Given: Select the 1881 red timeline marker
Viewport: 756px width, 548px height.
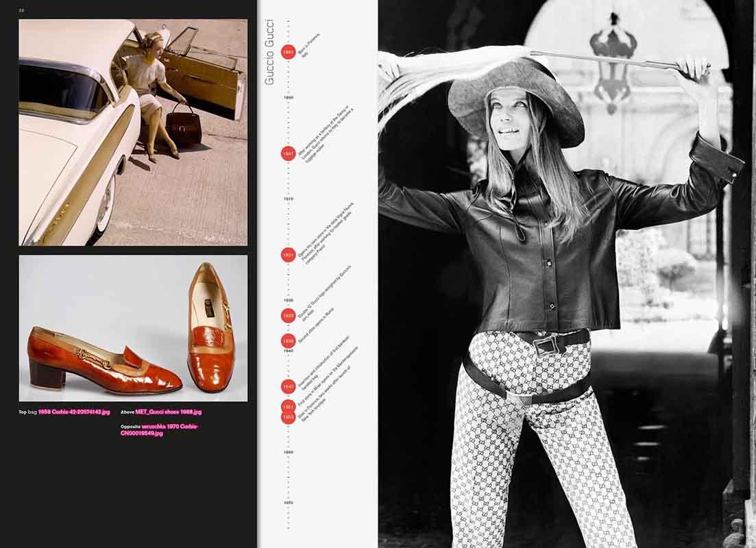Looking at the screenshot, I should tap(288, 51).
